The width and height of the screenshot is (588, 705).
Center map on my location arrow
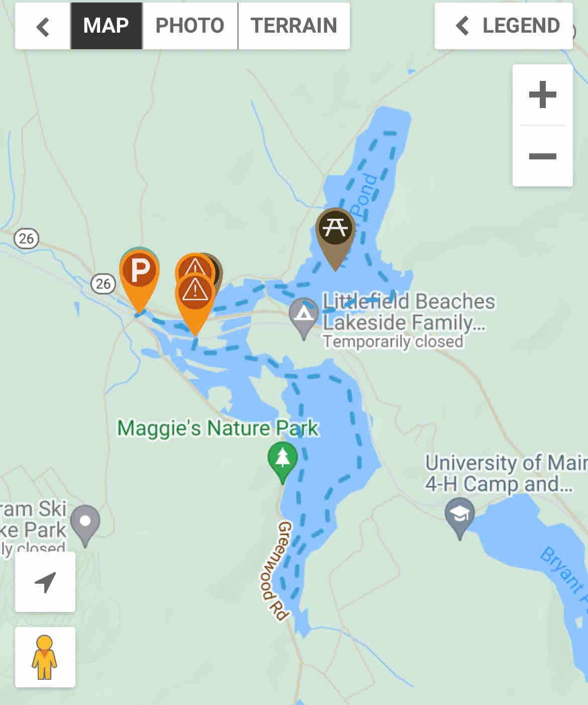(45, 582)
